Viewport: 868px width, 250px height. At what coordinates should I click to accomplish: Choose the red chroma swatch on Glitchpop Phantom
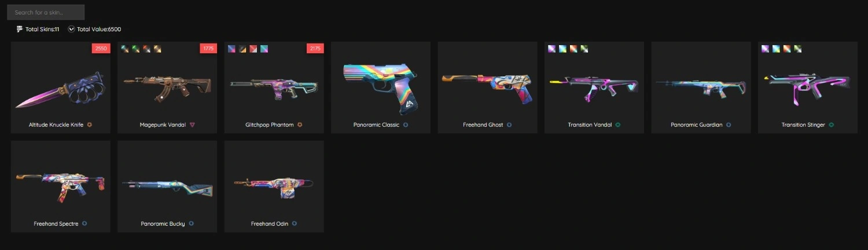coord(253,49)
